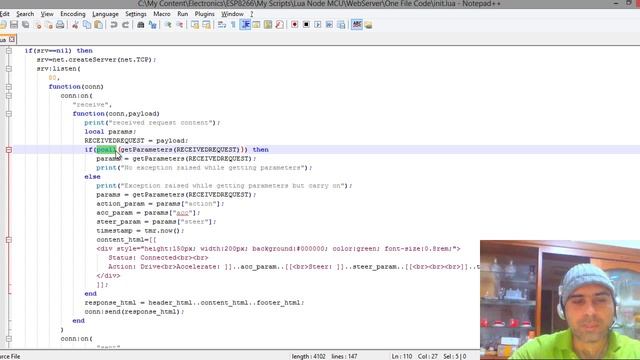The width and height of the screenshot is (640, 360).
Task: Click the Zoom In toolbar icon
Action: (x=168, y=25)
